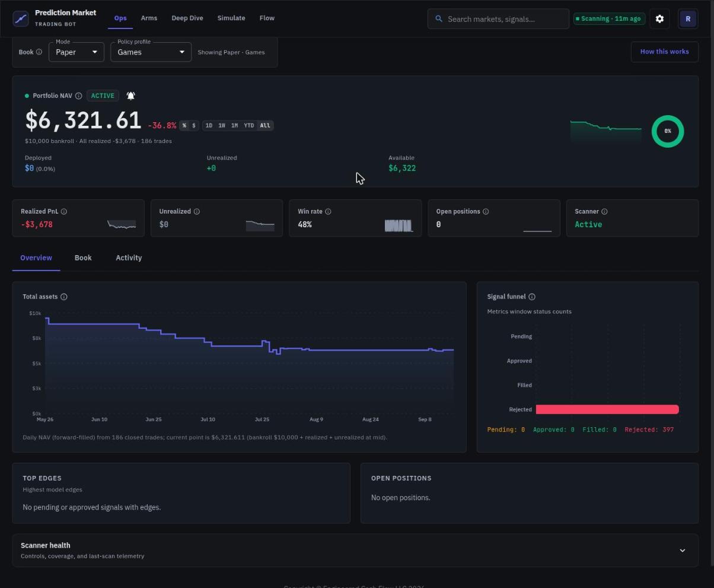Select the 1D time range

coord(209,125)
